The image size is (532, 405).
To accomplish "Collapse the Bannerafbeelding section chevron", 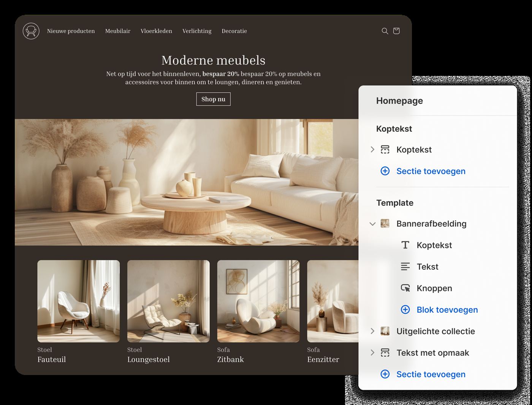I will click(x=372, y=224).
